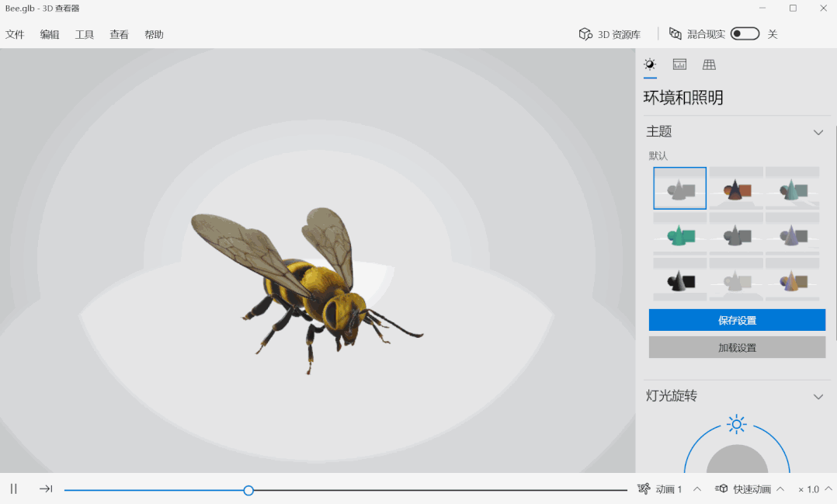This screenshot has width=837, height=504.
Task: Switch to the stats and shading tab
Action: [x=679, y=64]
